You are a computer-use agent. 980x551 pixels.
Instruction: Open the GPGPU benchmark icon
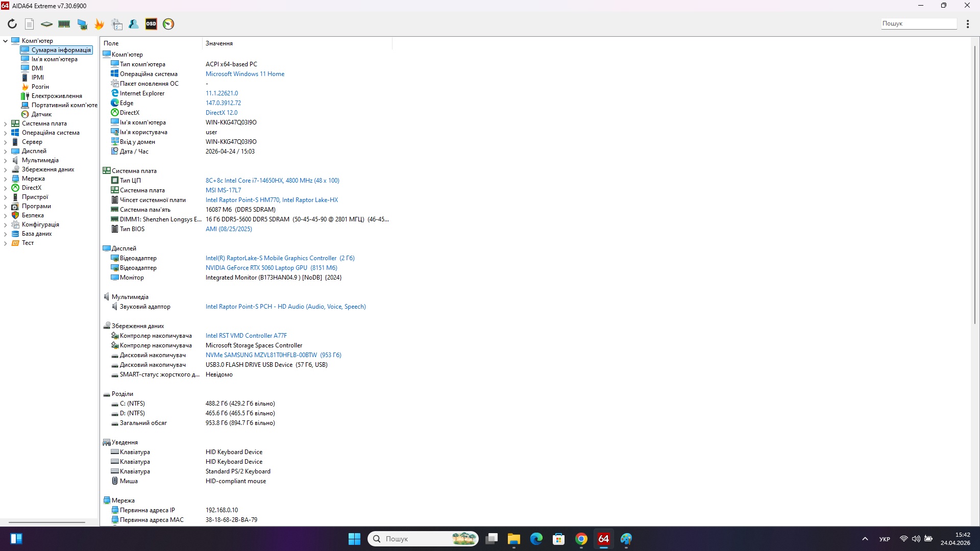82,24
